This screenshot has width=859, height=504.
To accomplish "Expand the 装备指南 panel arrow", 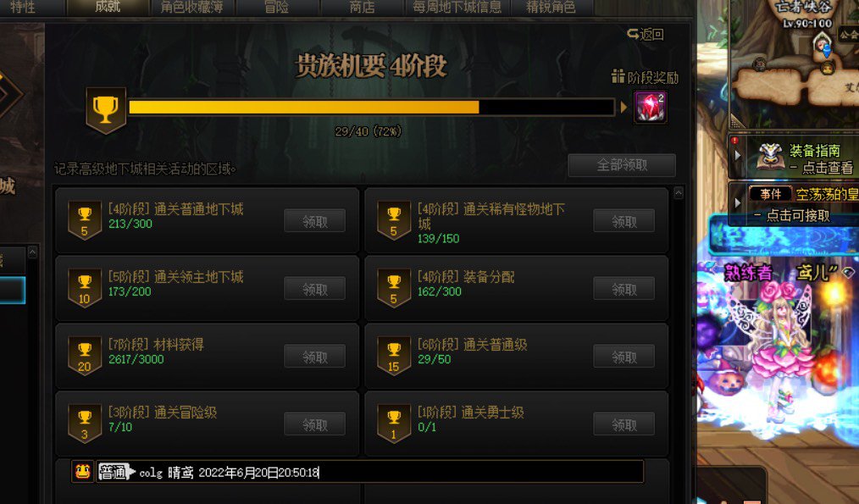I will 737,156.
